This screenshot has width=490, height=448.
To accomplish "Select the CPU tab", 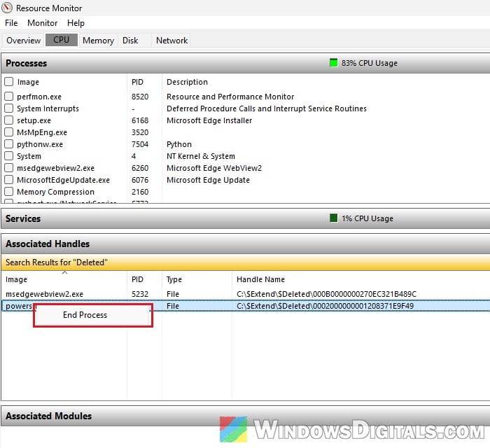I will pos(62,40).
